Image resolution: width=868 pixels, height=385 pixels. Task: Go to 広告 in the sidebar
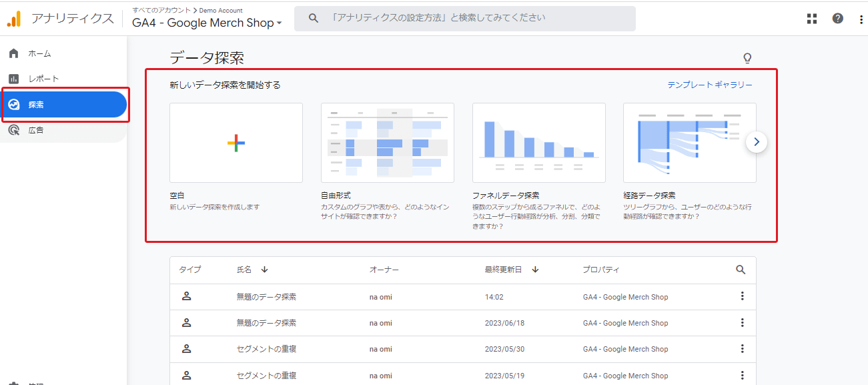[36, 130]
